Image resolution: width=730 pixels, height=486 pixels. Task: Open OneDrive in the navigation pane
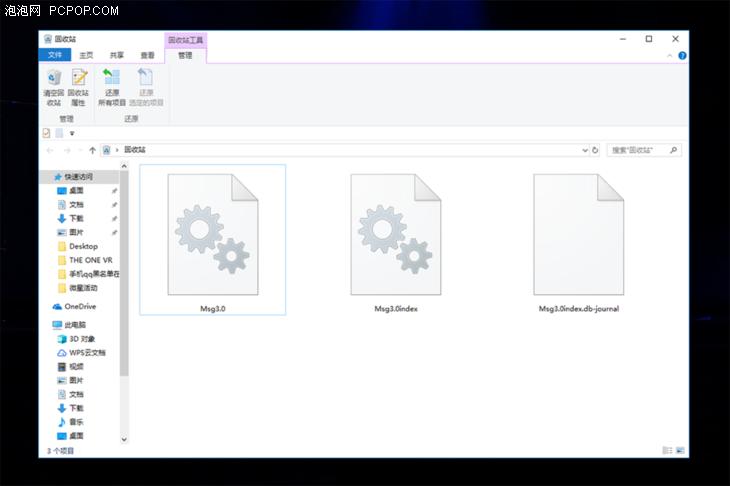click(x=79, y=307)
